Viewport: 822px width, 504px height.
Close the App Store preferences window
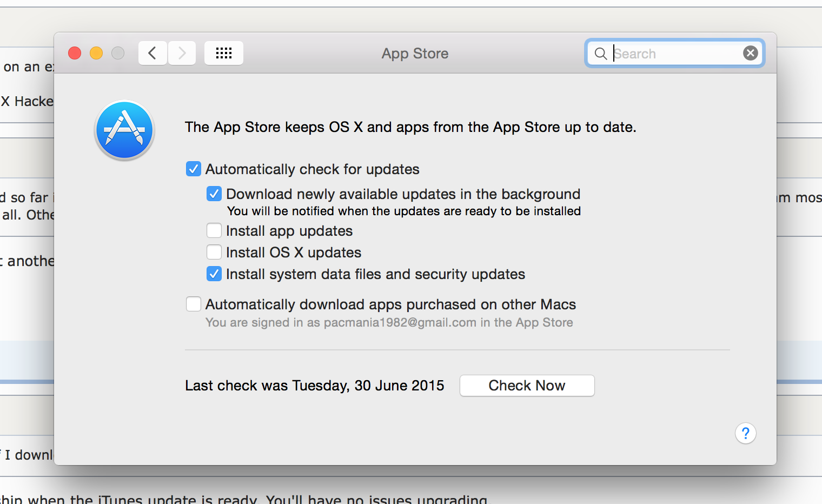point(75,53)
